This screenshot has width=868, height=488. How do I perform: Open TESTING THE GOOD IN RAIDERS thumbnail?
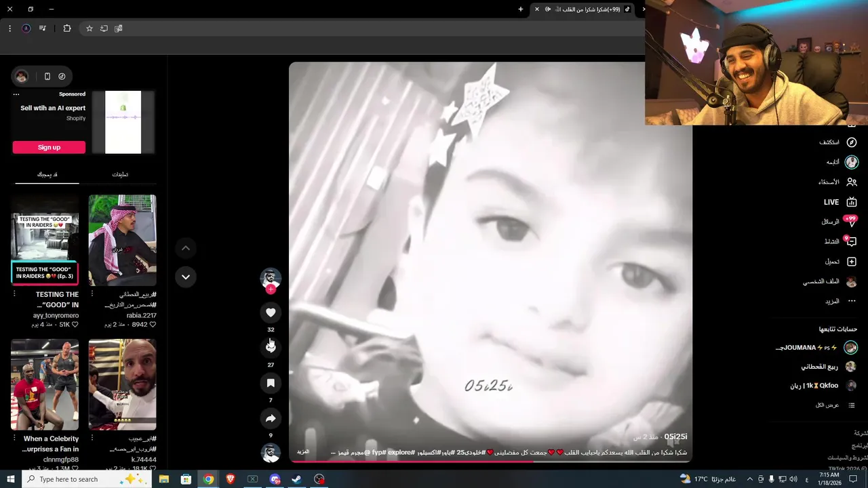pos(45,240)
